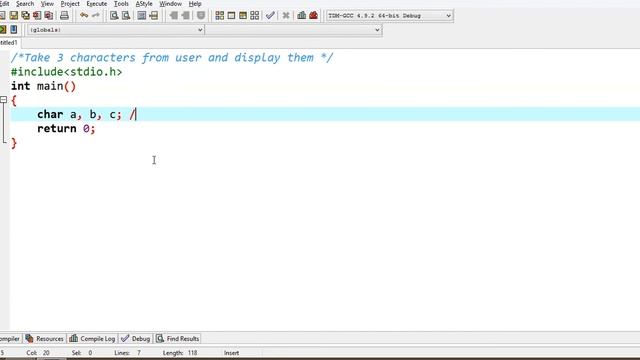The image size is (640, 360).
Task: Switch to the Resources tab
Action: [x=44, y=338]
